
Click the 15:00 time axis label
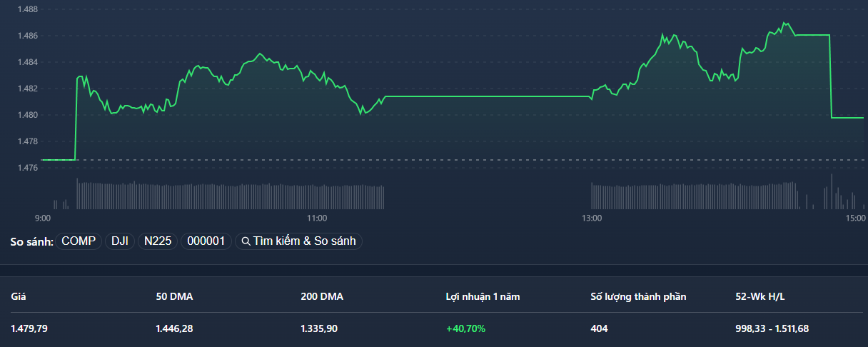[854, 218]
